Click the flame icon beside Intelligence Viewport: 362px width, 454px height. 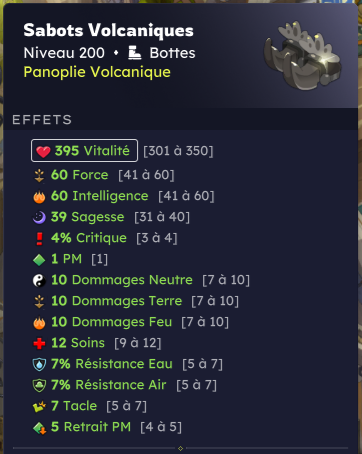click(x=39, y=196)
